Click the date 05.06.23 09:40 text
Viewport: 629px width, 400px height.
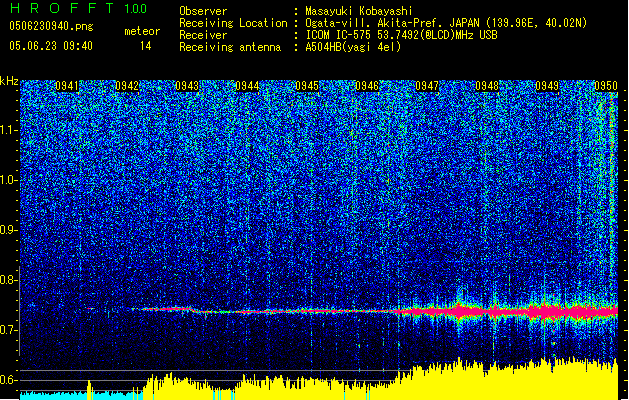[50, 46]
